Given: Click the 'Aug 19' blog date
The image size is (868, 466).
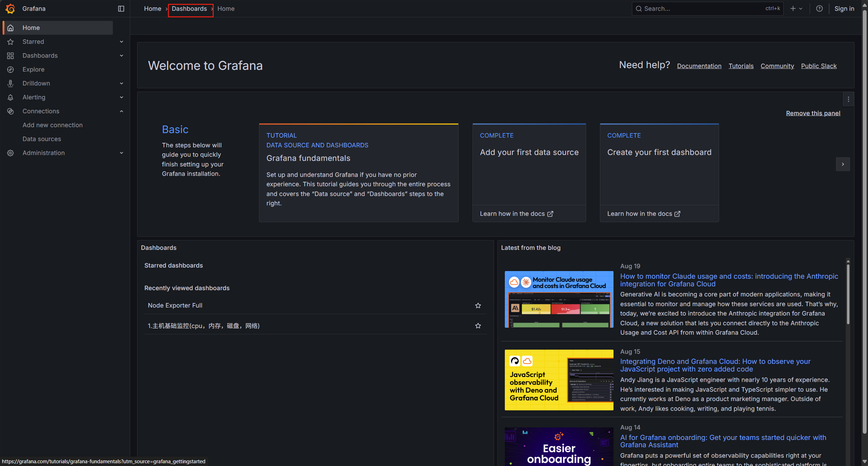Looking at the screenshot, I should click(x=630, y=266).
